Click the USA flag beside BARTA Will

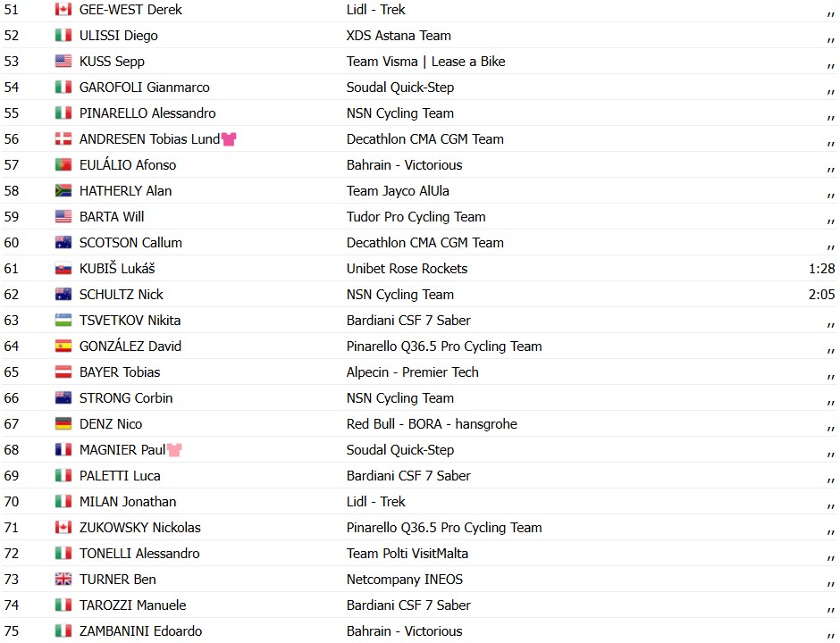(x=63, y=217)
